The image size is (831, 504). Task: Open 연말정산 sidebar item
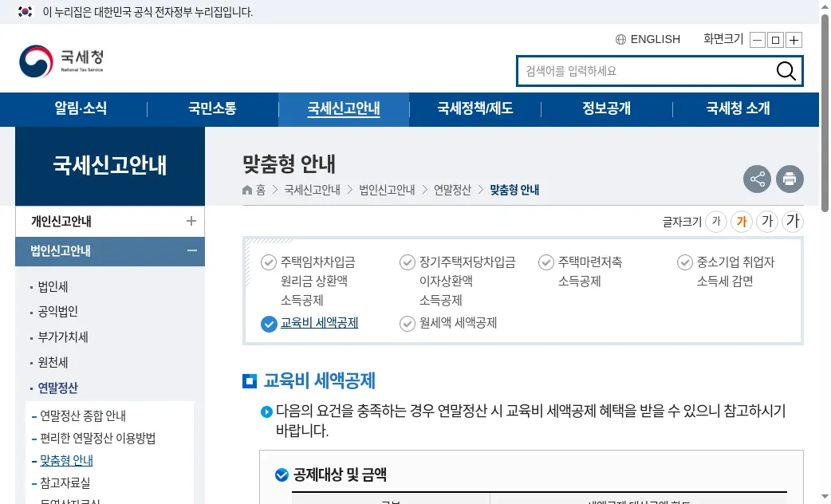[57, 388]
